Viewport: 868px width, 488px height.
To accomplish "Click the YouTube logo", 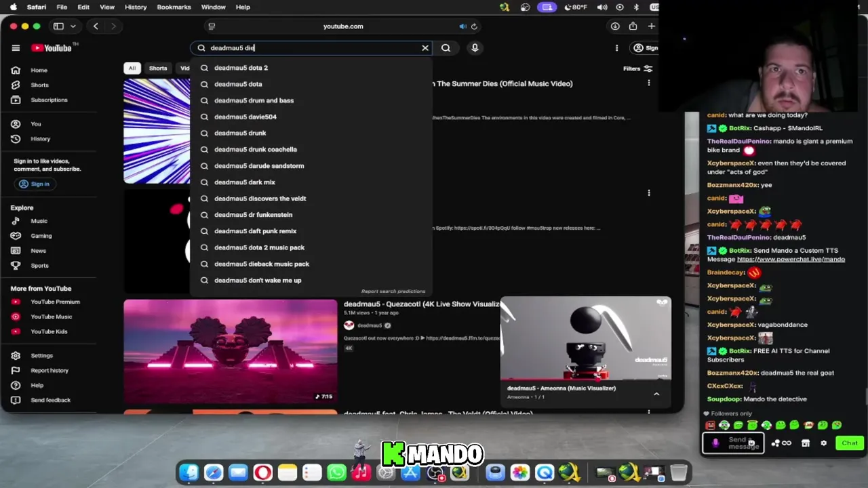I will [x=51, y=48].
